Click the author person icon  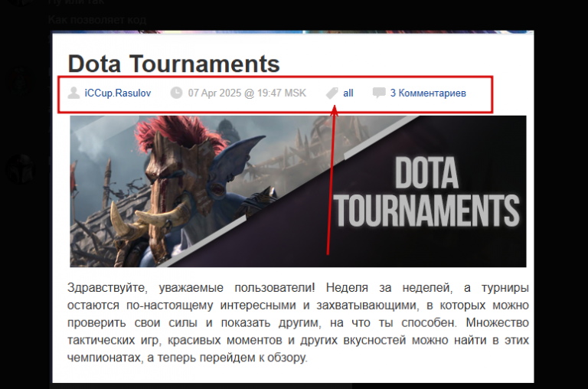coord(73,93)
